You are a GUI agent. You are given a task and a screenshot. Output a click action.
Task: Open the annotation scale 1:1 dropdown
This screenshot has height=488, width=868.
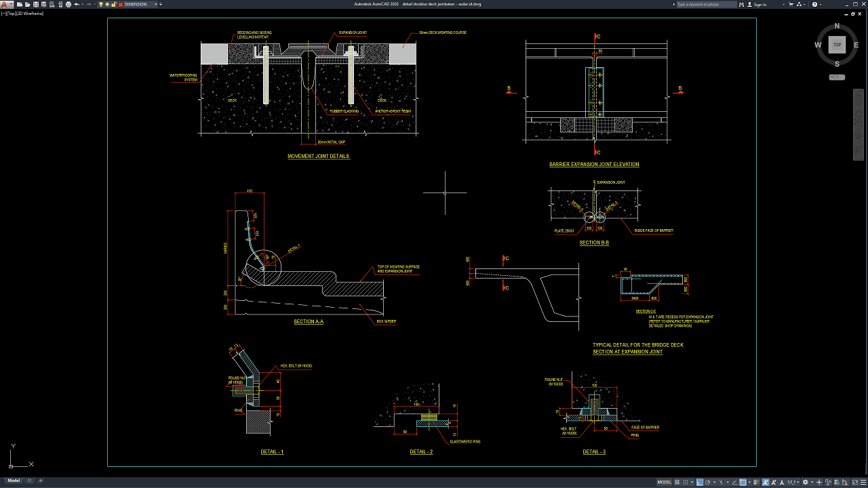793,483
